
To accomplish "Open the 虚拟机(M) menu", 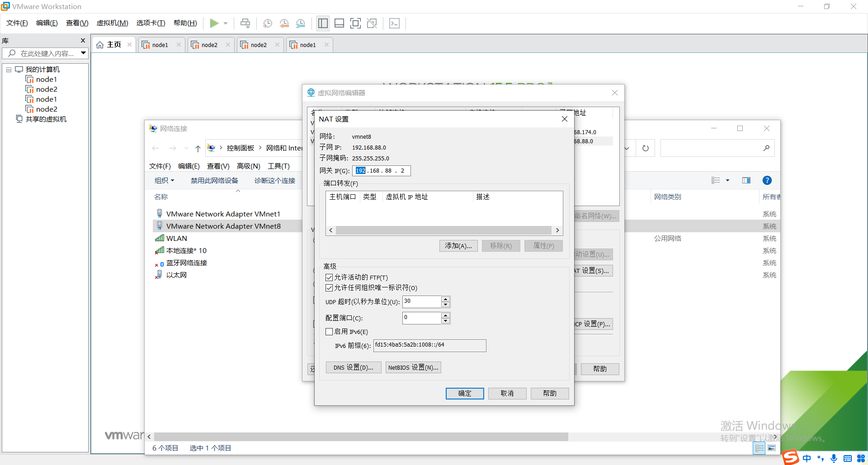I will (x=113, y=23).
